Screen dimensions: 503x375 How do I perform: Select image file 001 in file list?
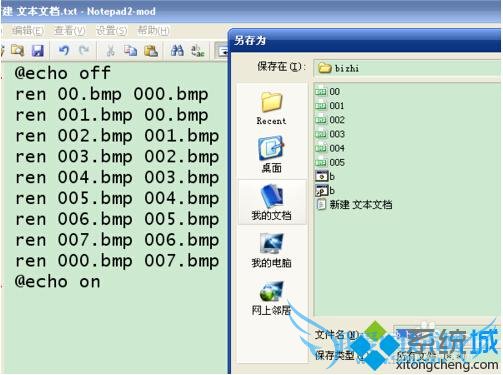pos(330,106)
